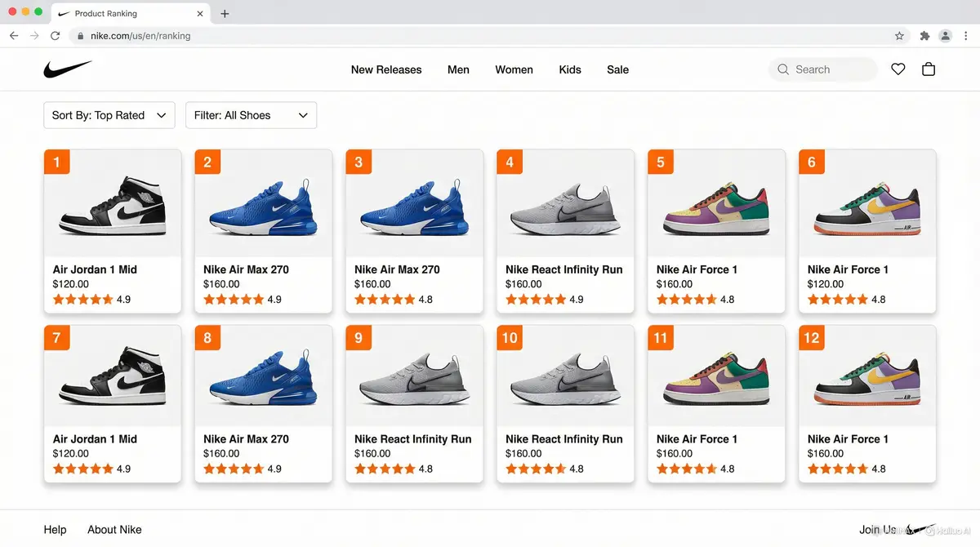
Task: Click the 4.8 rating on rank 3
Action: (425, 300)
